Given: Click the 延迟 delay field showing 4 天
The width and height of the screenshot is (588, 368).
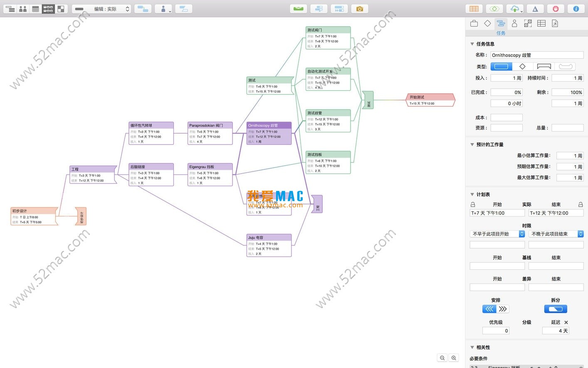Looking at the screenshot, I should [x=556, y=331].
